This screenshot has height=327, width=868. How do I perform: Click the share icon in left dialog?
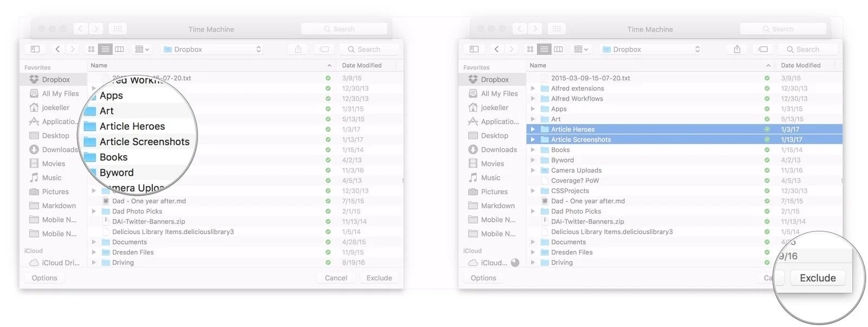(298, 49)
